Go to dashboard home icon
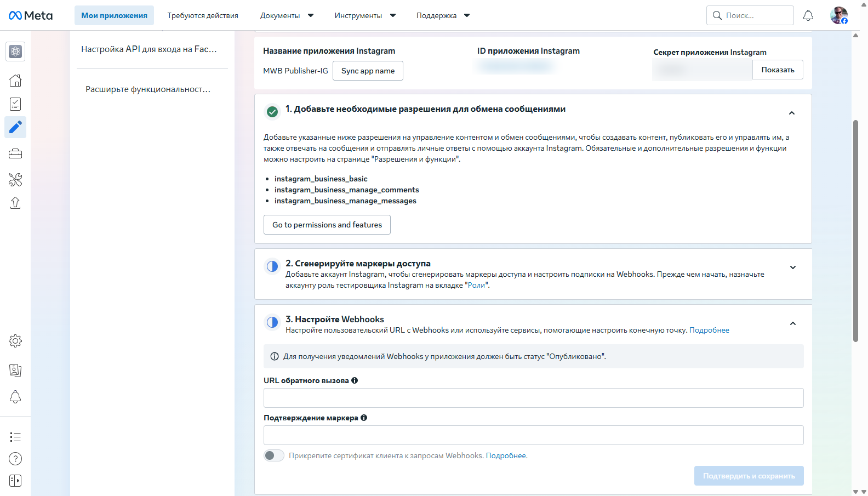Viewport: 868px width, 496px height. click(15, 81)
